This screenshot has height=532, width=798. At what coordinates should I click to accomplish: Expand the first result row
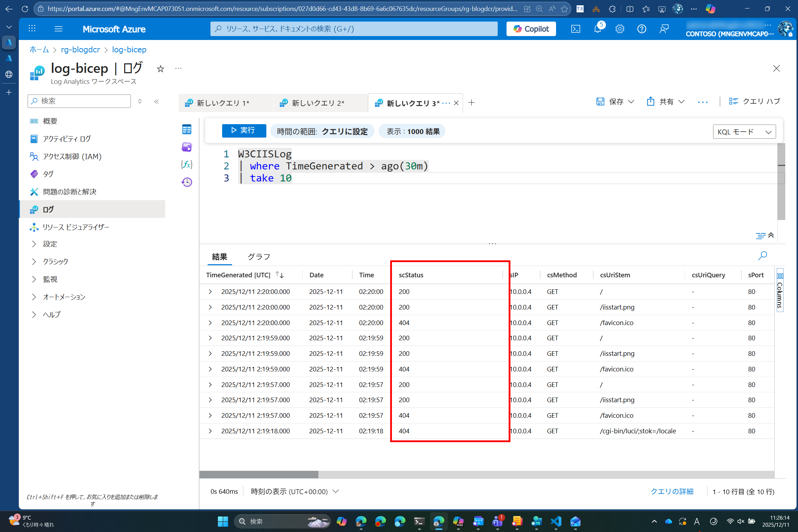(x=210, y=291)
